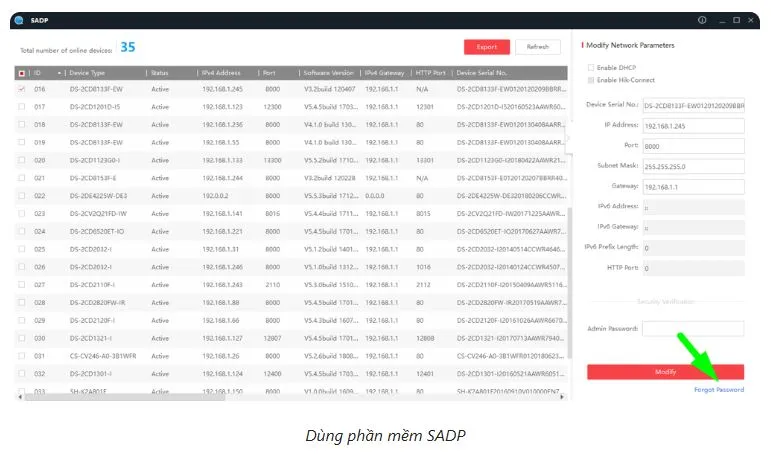The width and height of the screenshot is (771, 459).
Task: Open the Forgot Password link
Action: coord(718,389)
